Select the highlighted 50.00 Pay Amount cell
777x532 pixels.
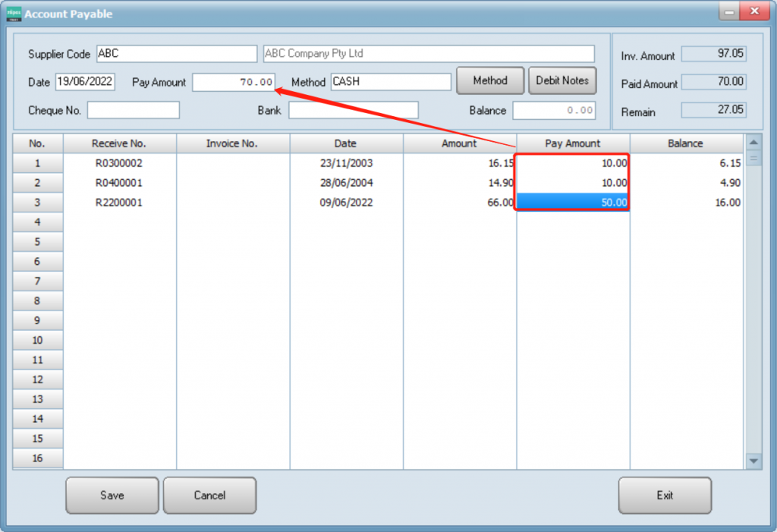point(573,203)
